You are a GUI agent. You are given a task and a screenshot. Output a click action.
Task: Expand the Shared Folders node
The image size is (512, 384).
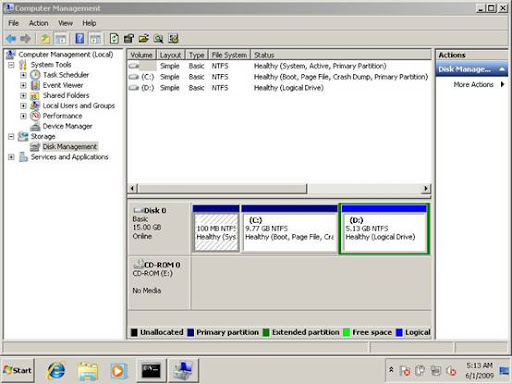click(x=23, y=96)
